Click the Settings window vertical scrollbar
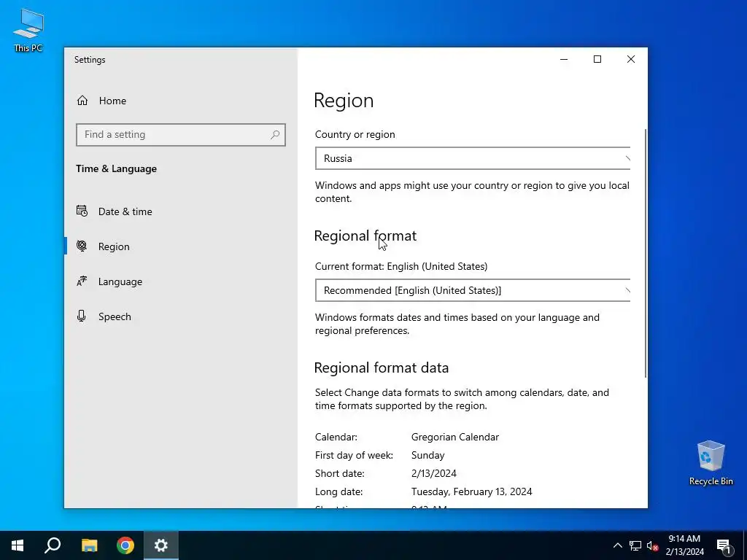Image resolution: width=747 pixels, height=560 pixels. [646, 253]
